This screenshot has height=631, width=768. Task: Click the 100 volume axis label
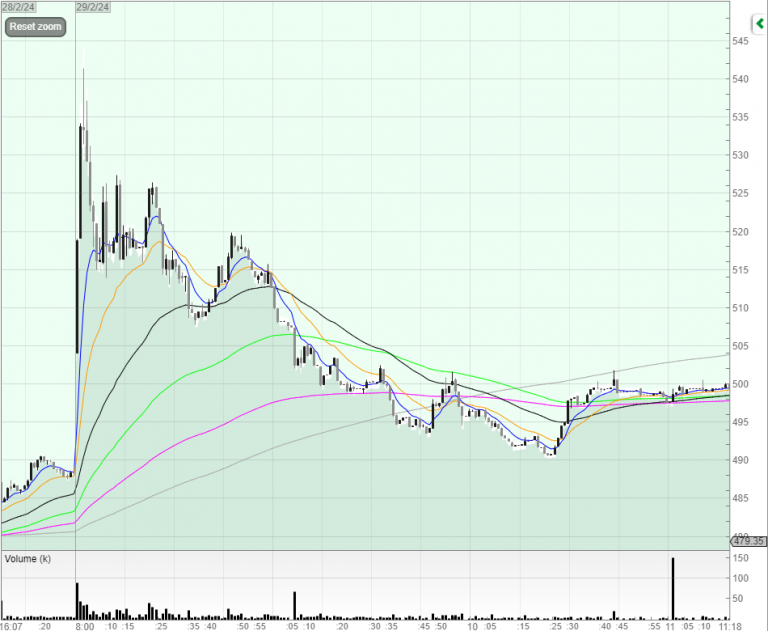741,580
